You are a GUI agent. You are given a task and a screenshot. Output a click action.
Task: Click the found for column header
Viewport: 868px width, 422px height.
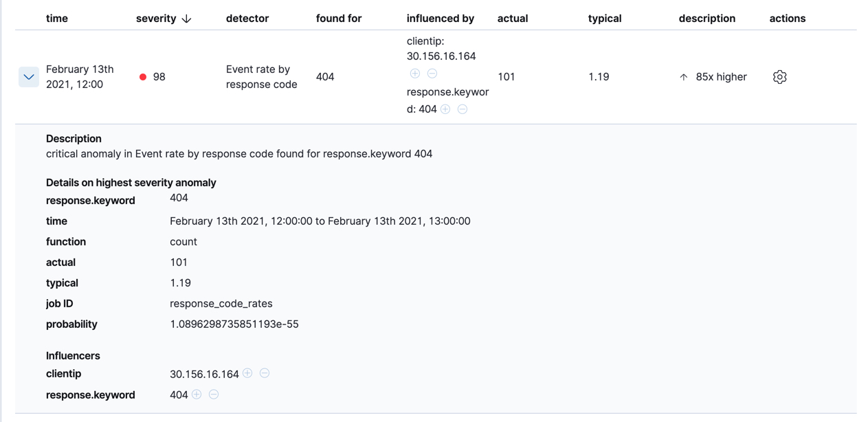(339, 19)
